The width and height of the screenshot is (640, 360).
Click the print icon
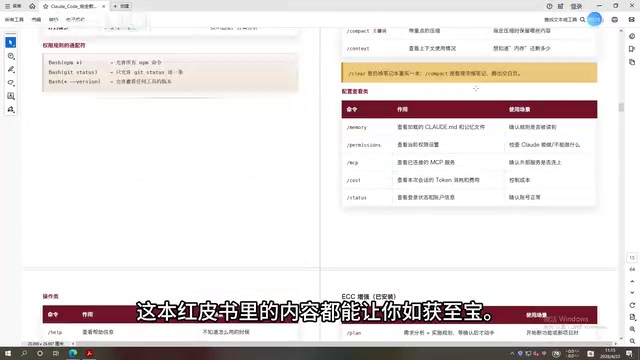click(x=615, y=20)
